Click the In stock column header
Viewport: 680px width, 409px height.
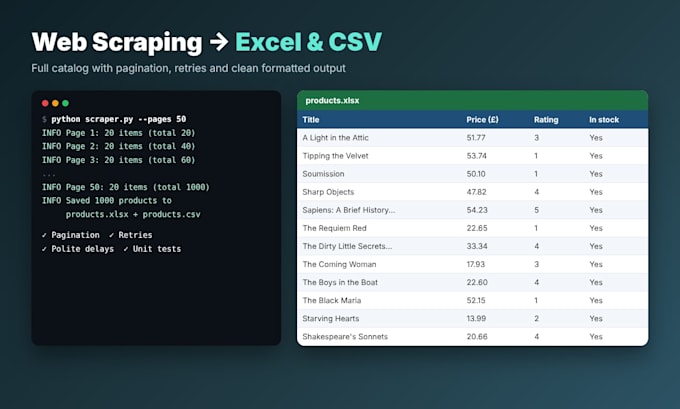coord(604,120)
